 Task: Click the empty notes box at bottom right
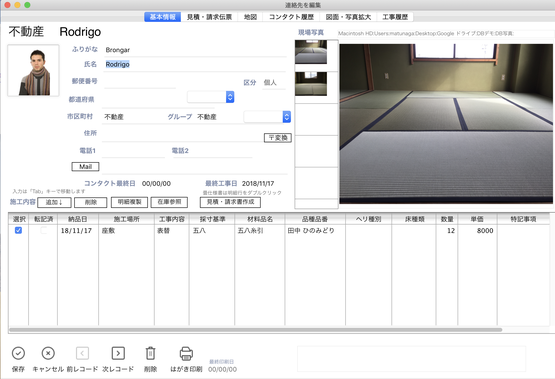411,359
